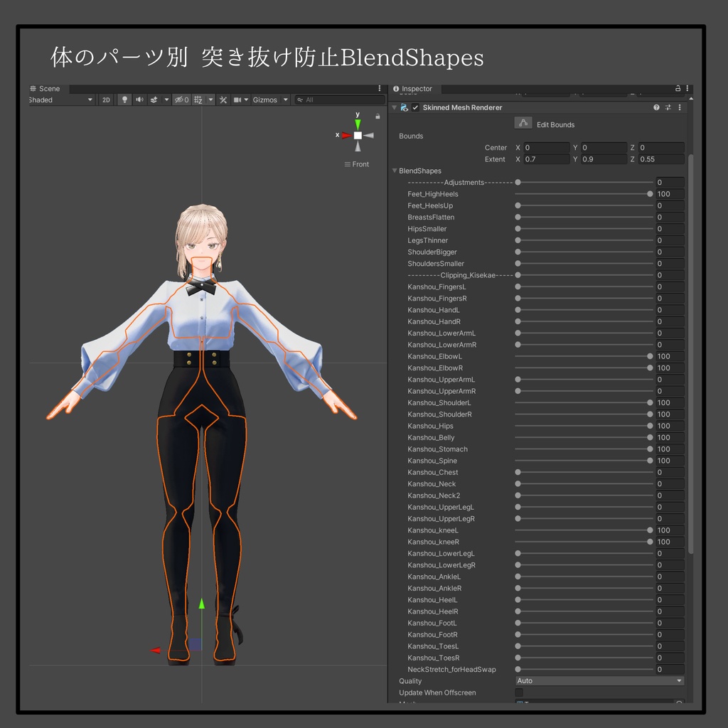Screen dimensions: 728x728
Task: Toggle the grid visibility icon
Action: 198,100
